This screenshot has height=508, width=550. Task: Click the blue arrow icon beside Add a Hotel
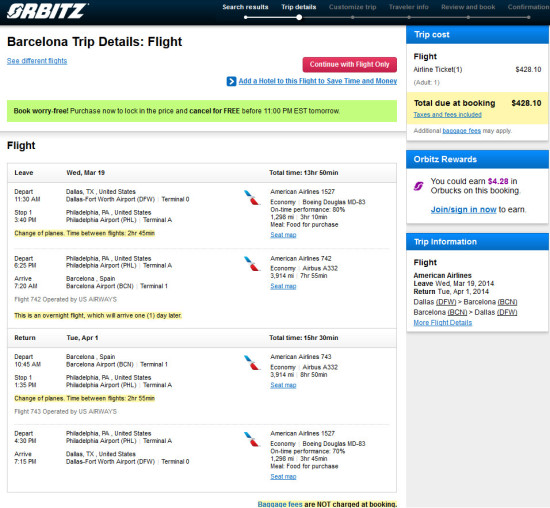(x=231, y=81)
